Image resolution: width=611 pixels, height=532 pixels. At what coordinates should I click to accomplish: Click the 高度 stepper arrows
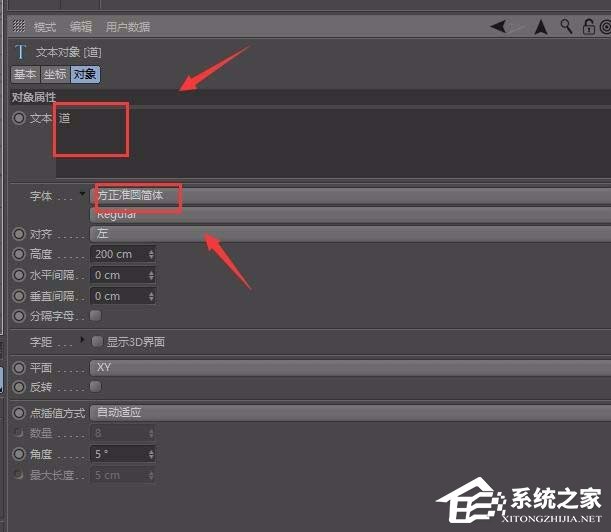click(151, 254)
